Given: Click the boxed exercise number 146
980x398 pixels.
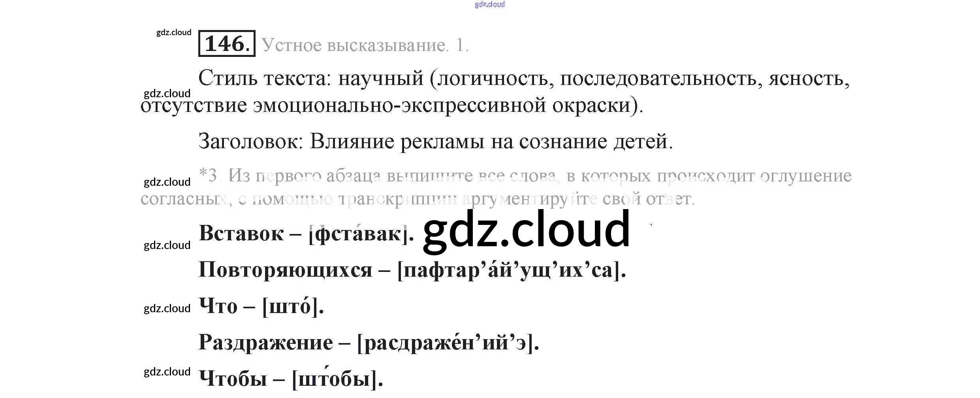Looking at the screenshot, I should [x=227, y=43].
